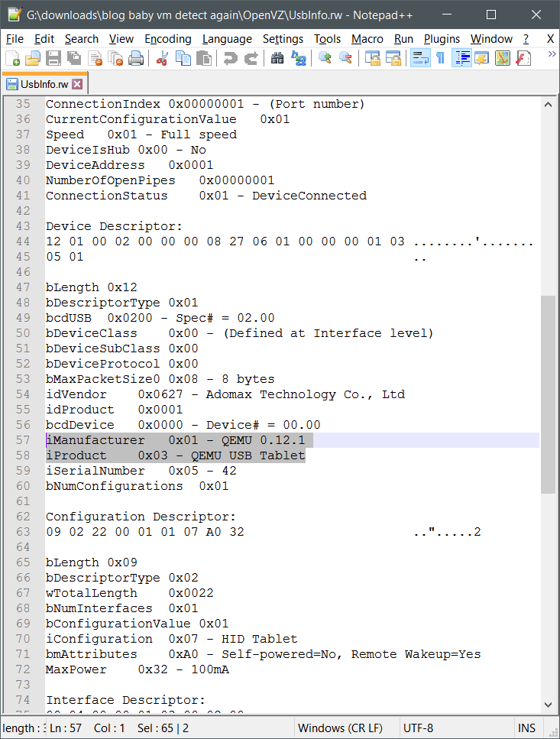Click the Close document toolbar icon
The height and width of the screenshot is (739, 560).
95,58
